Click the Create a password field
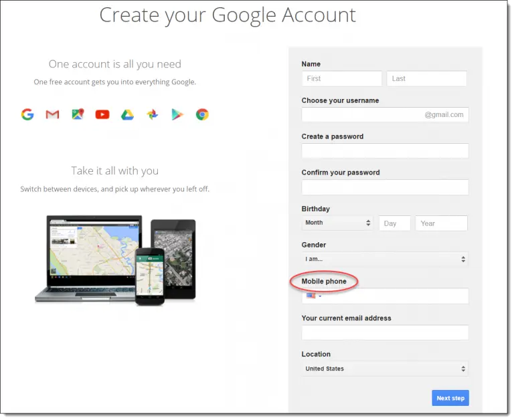 385,151
